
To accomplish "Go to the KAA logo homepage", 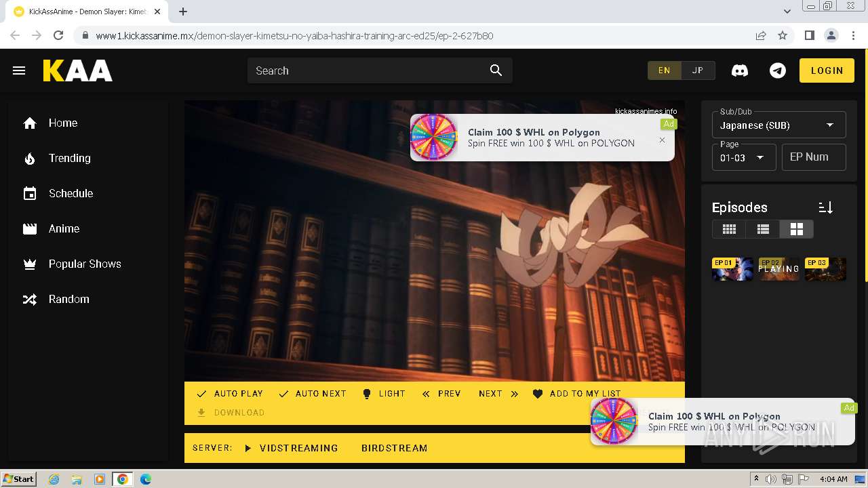I will click(x=78, y=70).
